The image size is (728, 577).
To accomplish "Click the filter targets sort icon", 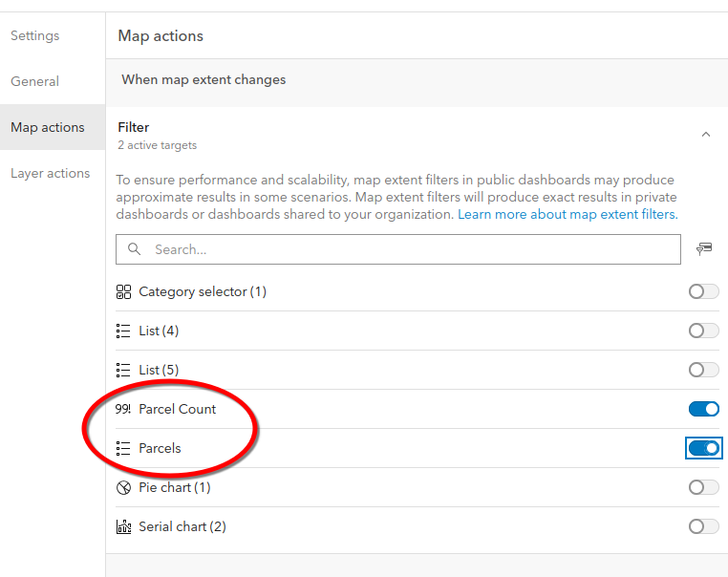I will (x=704, y=249).
